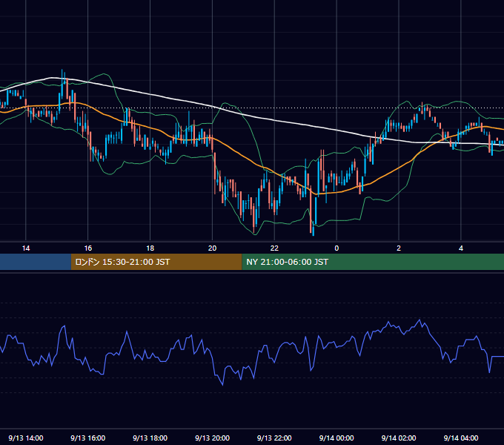Click the hour label 18 under price chart
The height and width of the screenshot is (445, 504).
[150, 248]
